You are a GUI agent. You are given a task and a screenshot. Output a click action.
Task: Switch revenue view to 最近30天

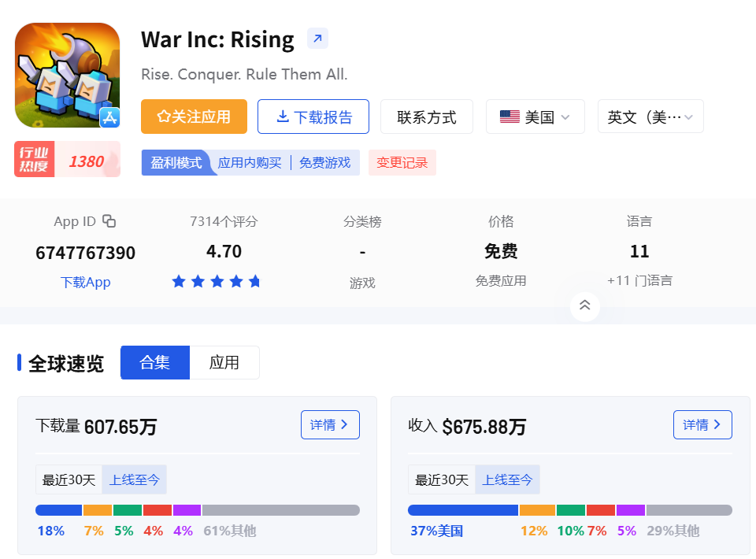click(440, 479)
